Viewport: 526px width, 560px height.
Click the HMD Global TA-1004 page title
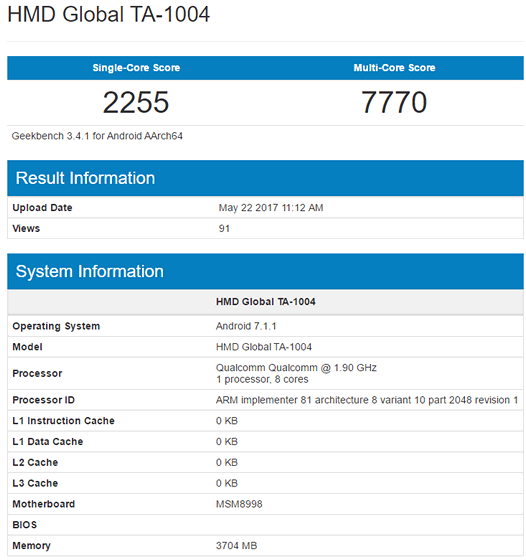pyautogui.click(x=109, y=15)
